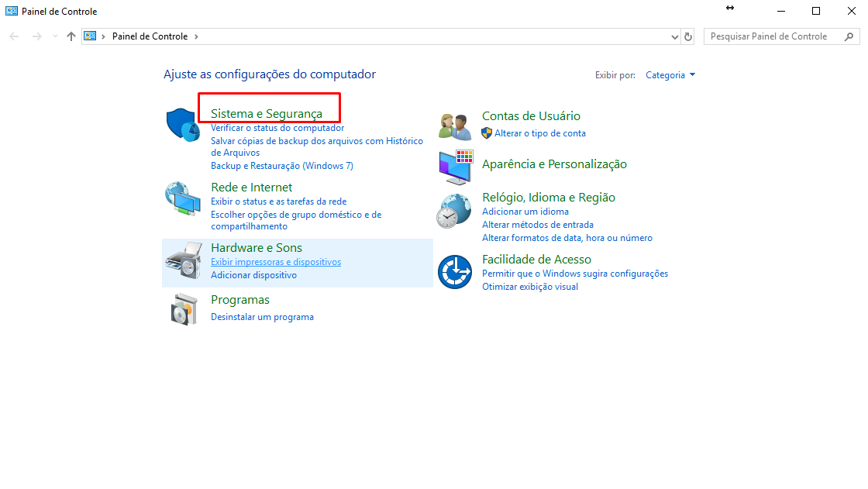This screenshot has width=868, height=489.
Task: Click Otimizar exibição visual
Action: pyautogui.click(x=530, y=287)
